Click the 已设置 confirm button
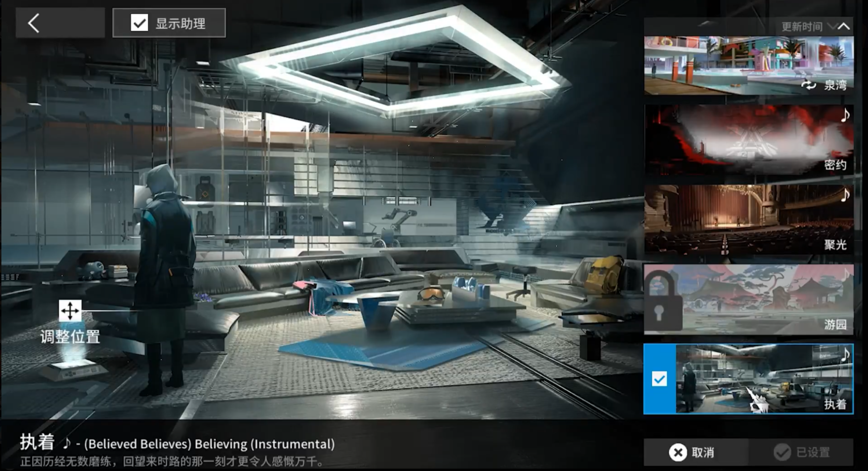 pos(801,452)
